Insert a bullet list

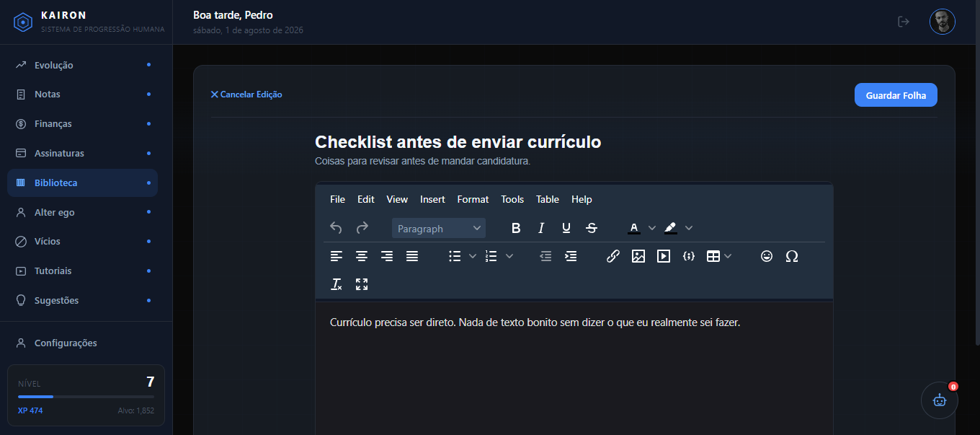455,256
